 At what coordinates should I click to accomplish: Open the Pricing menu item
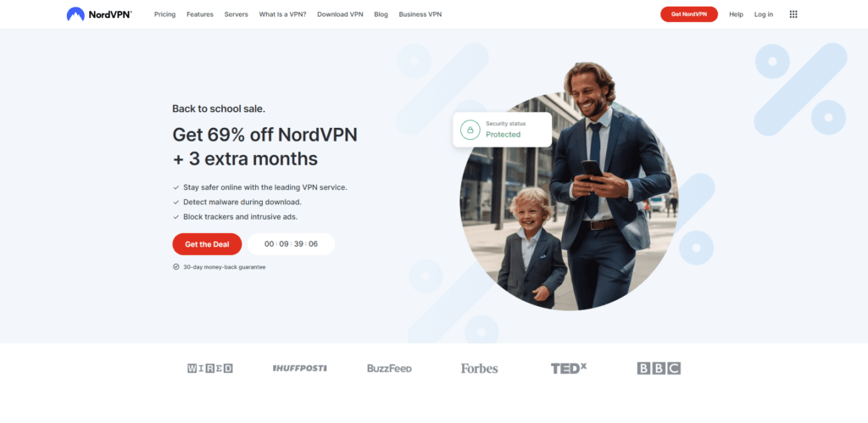165,14
